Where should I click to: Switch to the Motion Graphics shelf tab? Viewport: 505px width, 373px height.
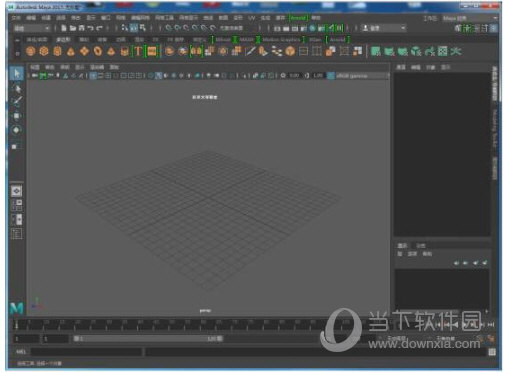coord(281,40)
